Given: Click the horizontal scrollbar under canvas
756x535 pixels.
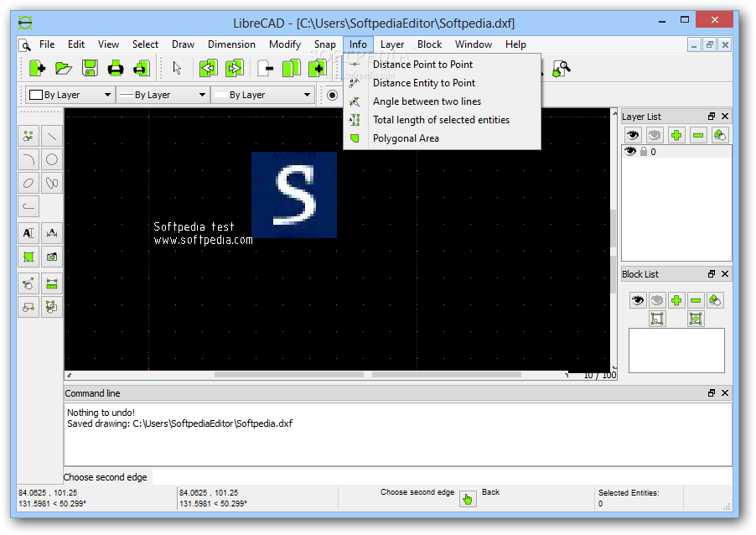Looking at the screenshot, I should [317, 375].
